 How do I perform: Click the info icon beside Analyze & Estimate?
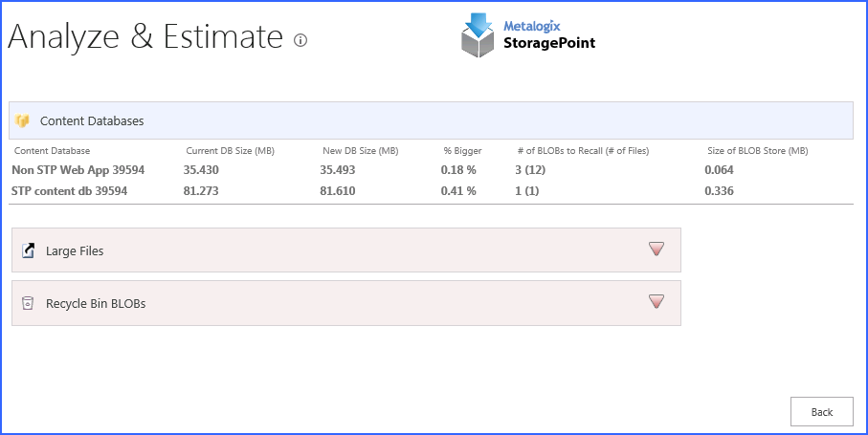(x=300, y=40)
